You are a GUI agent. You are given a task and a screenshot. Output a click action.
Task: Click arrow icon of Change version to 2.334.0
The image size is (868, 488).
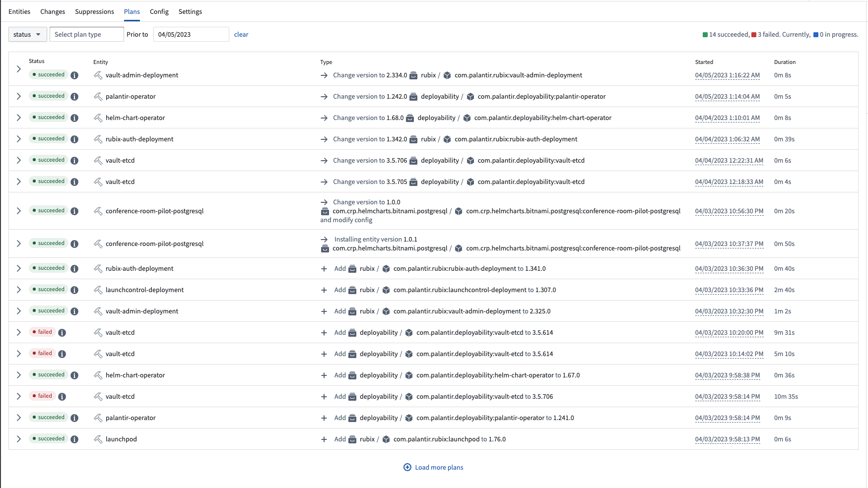tap(324, 75)
